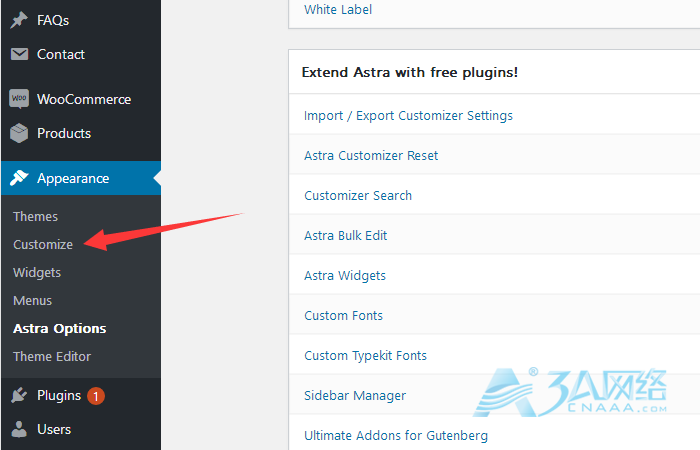The height and width of the screenshot is (450, 700).
Task: Click the Appearance paintbrush icon
Action: (x=19, y=178)
